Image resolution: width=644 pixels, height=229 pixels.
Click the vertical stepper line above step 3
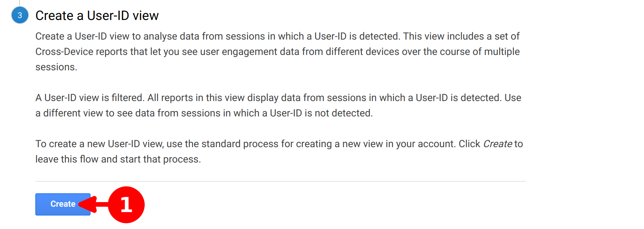click(20, 2)
